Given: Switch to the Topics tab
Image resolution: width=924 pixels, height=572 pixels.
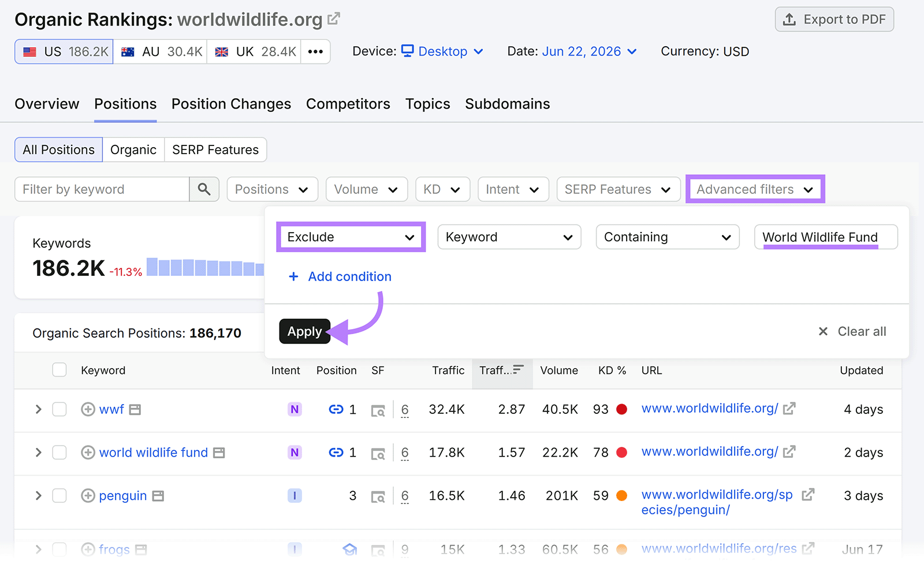Looking at the screenshot, I should 427,104.
